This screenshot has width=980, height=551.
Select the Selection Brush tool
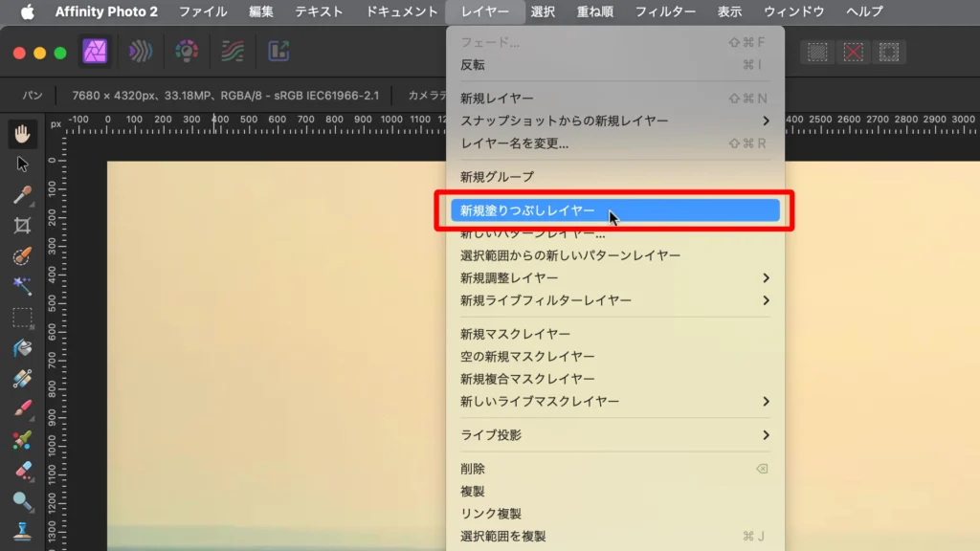pyautogui.click(x=22, y=256)
